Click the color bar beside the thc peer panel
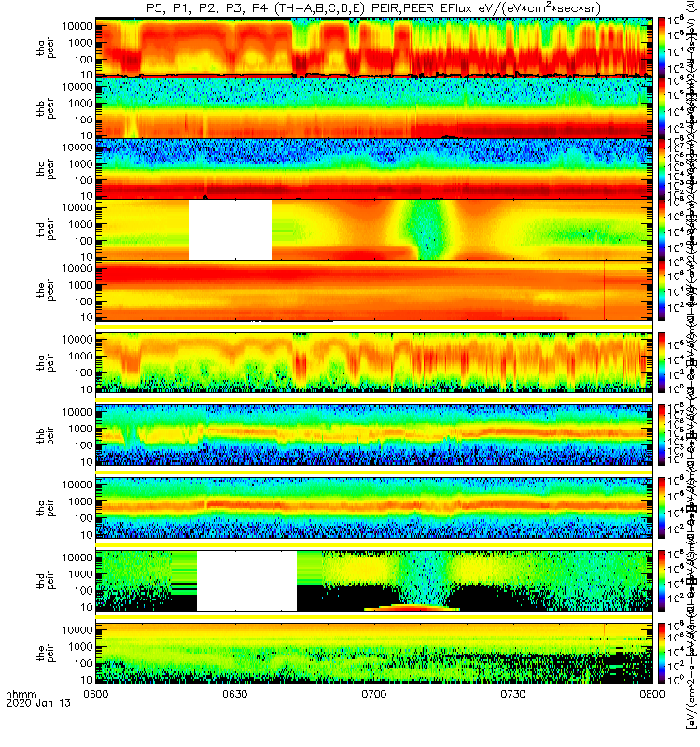Screen dimensions: 700x747 [x=662, y=168]
